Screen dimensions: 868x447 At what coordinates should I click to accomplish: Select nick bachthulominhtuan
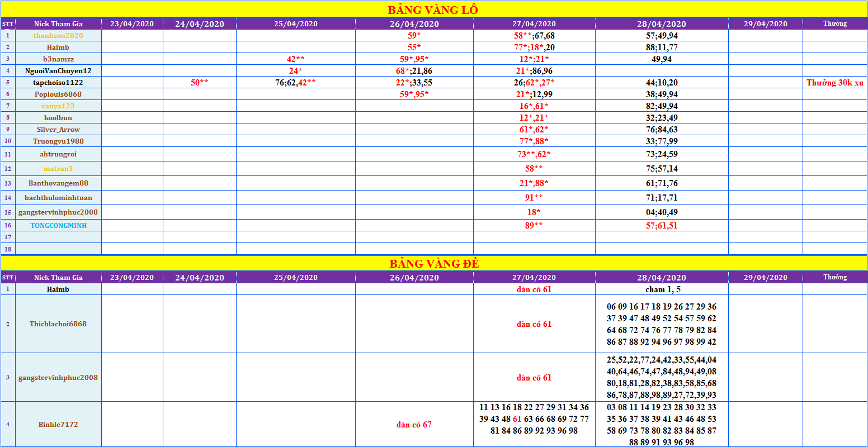tap(58, 198)
